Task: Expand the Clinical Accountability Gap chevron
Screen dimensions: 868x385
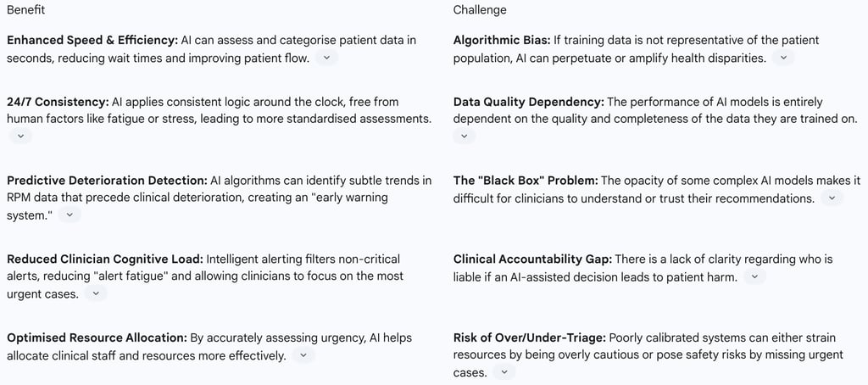Action: 754,276
